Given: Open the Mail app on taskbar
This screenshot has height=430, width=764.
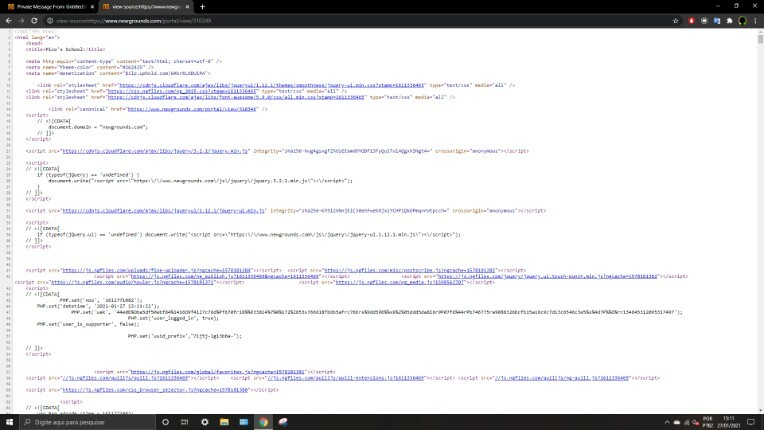Looking at the screenshot, I should click(x=244, y=422).
